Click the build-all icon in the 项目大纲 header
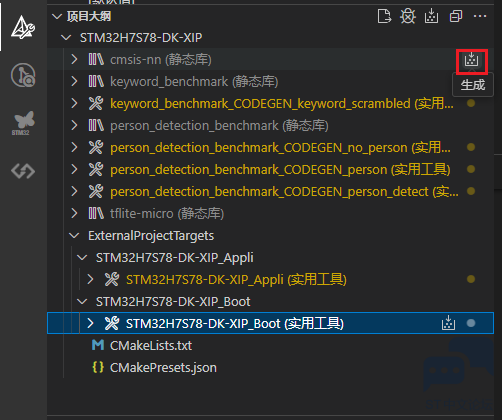 point(431,16)
